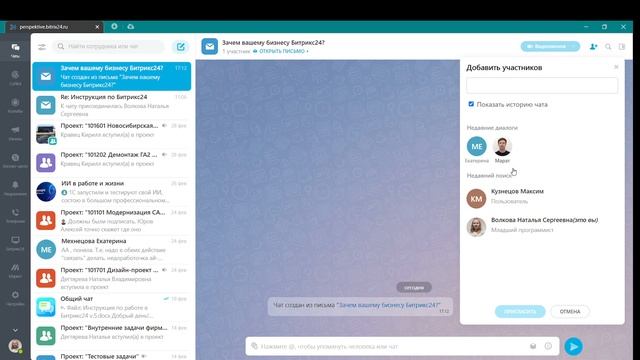Click the cloud icon in the title bar
The height and width of the screenshot is (360, 640).
point(131,27)
